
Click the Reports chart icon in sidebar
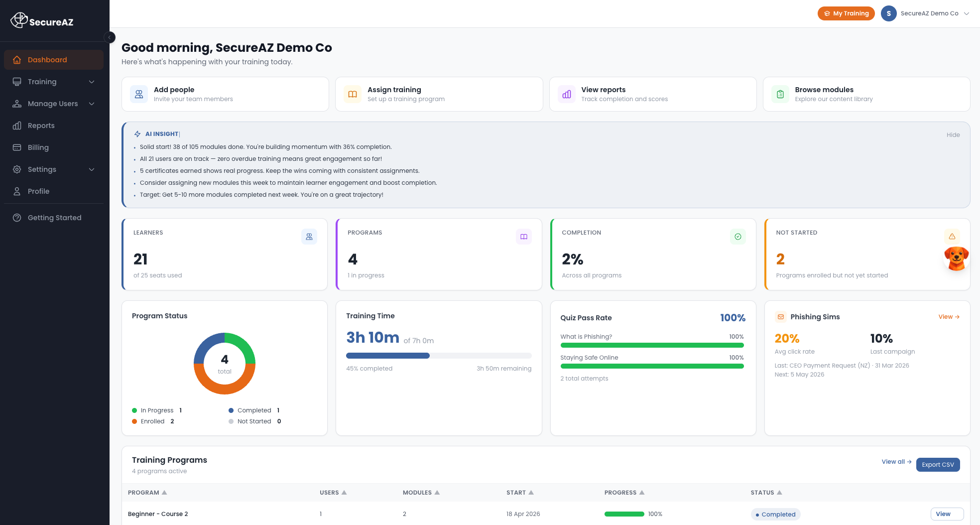(17, 126)
